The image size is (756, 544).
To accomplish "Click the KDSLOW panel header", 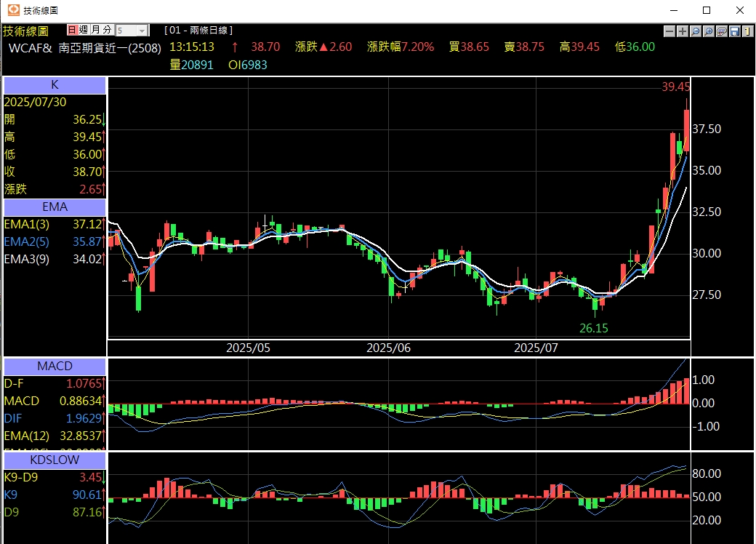I will (55, 460).
